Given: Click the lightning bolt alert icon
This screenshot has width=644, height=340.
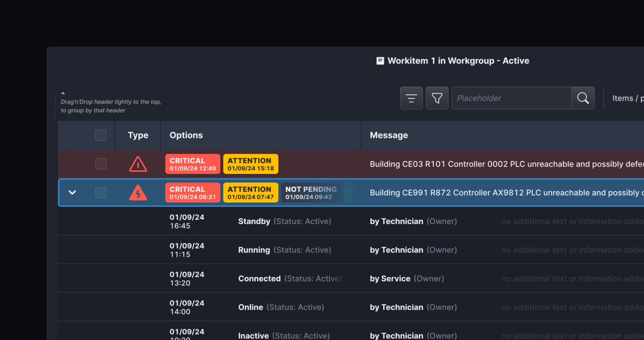Looking at the screenshot, I should pyautogui.click(x=138, y=193).
